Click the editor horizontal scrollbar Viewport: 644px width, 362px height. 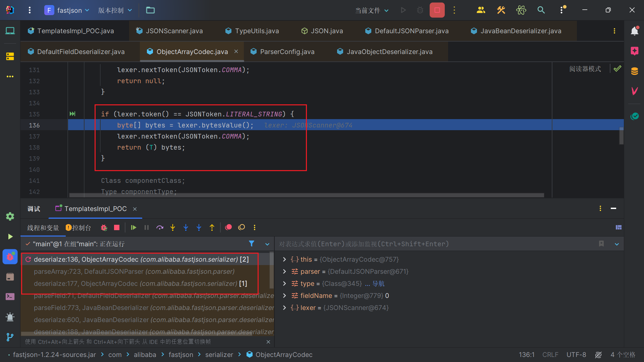point(306,195)
